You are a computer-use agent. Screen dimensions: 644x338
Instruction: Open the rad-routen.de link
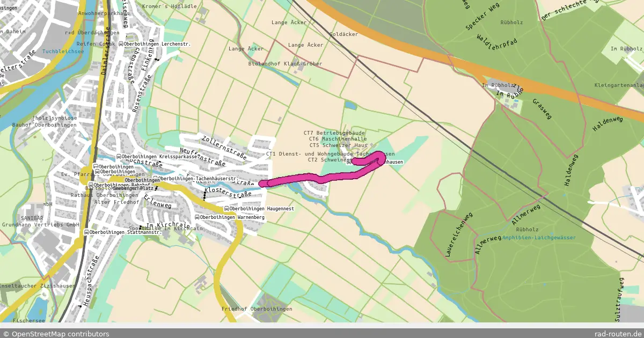click(x=618, y=334)
